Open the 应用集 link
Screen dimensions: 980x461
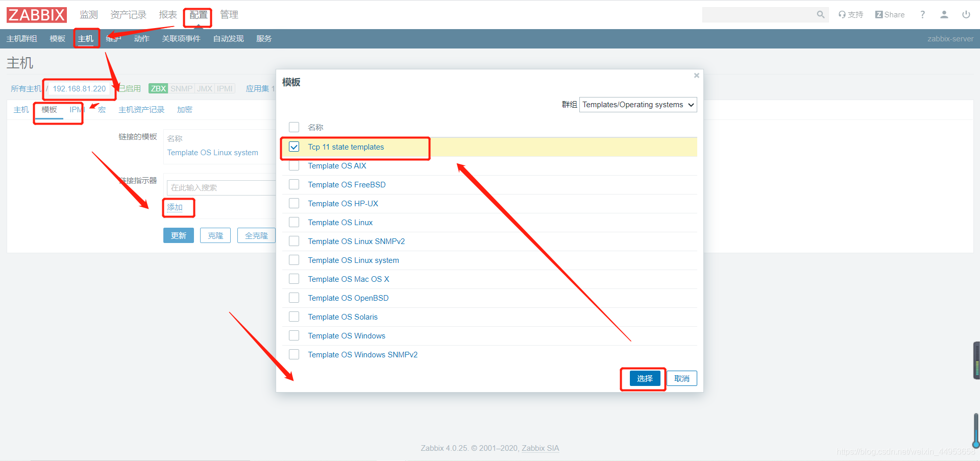point(258,89)
